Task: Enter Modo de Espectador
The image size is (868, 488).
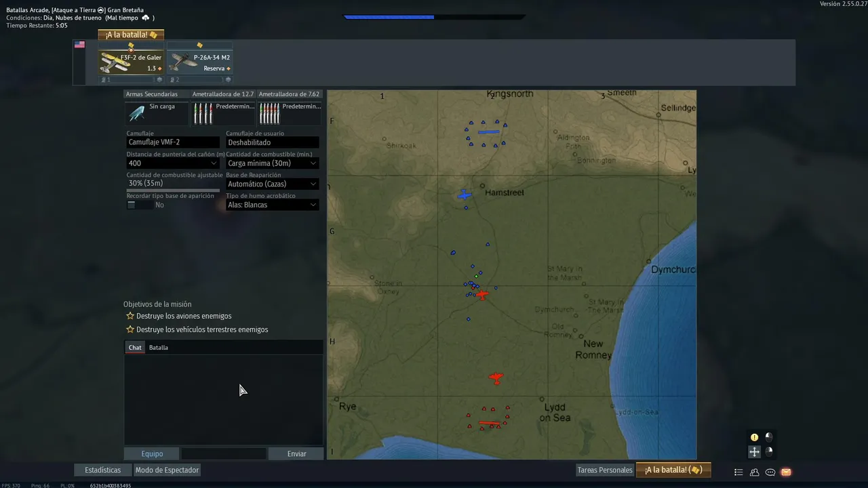Action: (167, 470)
